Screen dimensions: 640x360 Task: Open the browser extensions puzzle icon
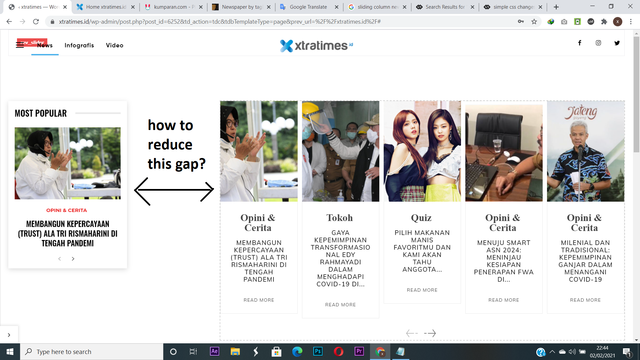604,22
